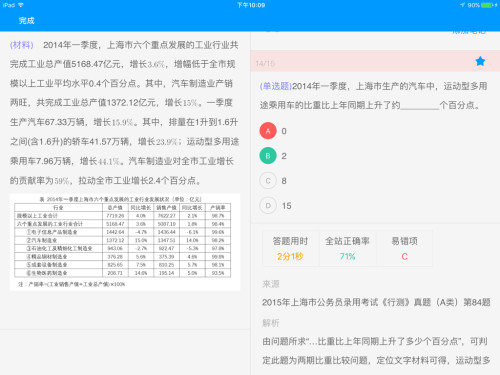Tap the location arrow status icon
This screenshot has height=375, width=500.
coord(462,5)
